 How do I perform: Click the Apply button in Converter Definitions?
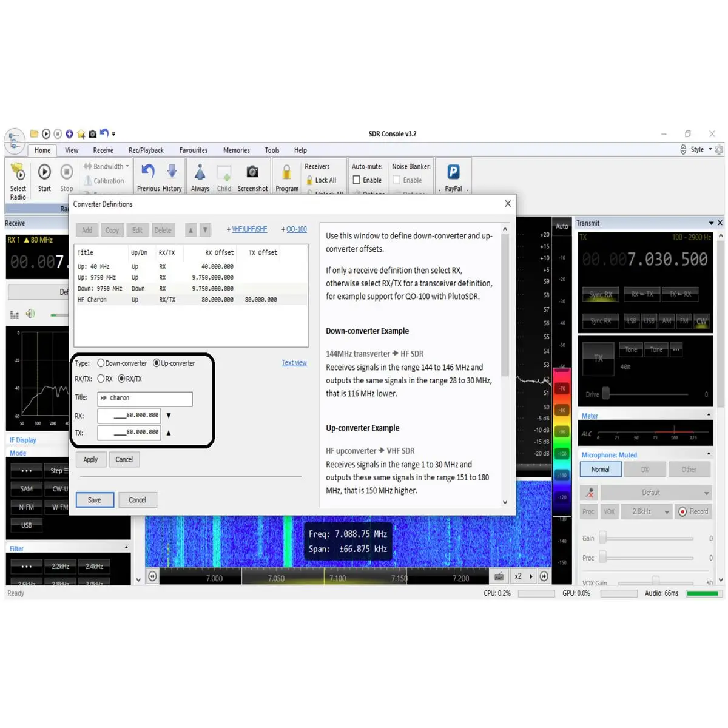(90, 459)
